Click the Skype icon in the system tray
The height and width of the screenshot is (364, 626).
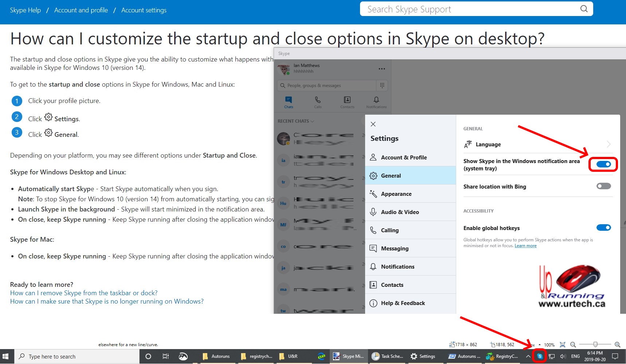pyautogui.click(x=540, y=356)
